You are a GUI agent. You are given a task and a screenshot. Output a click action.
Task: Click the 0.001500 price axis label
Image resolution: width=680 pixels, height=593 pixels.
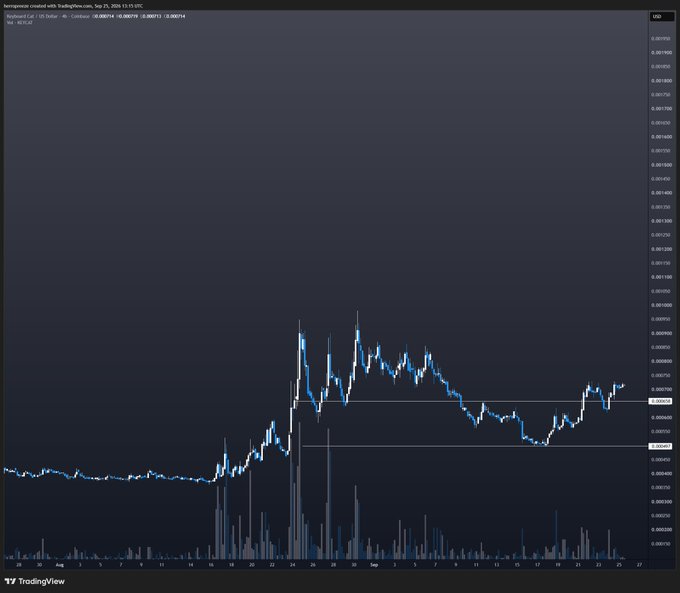pyautogui.click(x=661, y=165)
